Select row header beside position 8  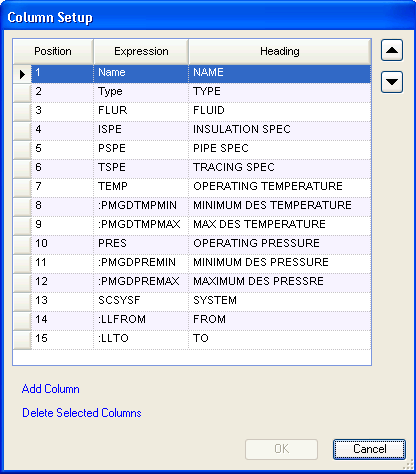coord(22,207)
